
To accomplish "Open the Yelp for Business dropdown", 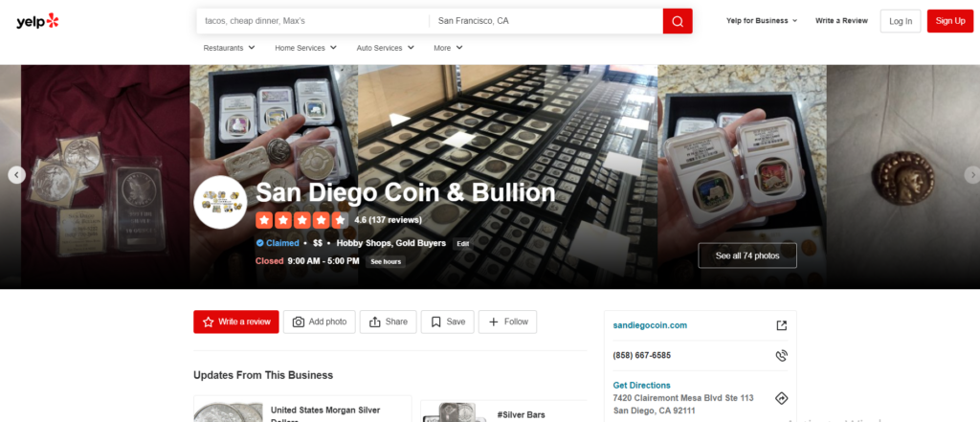I will (x=762, y=21).
